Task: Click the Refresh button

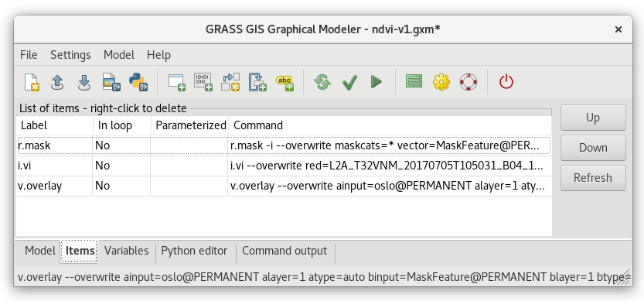Action: click(x=593, y=178)
